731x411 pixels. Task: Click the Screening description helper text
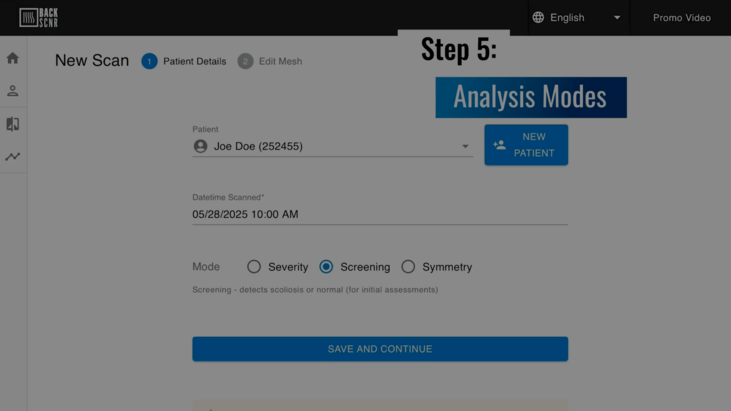315,290
